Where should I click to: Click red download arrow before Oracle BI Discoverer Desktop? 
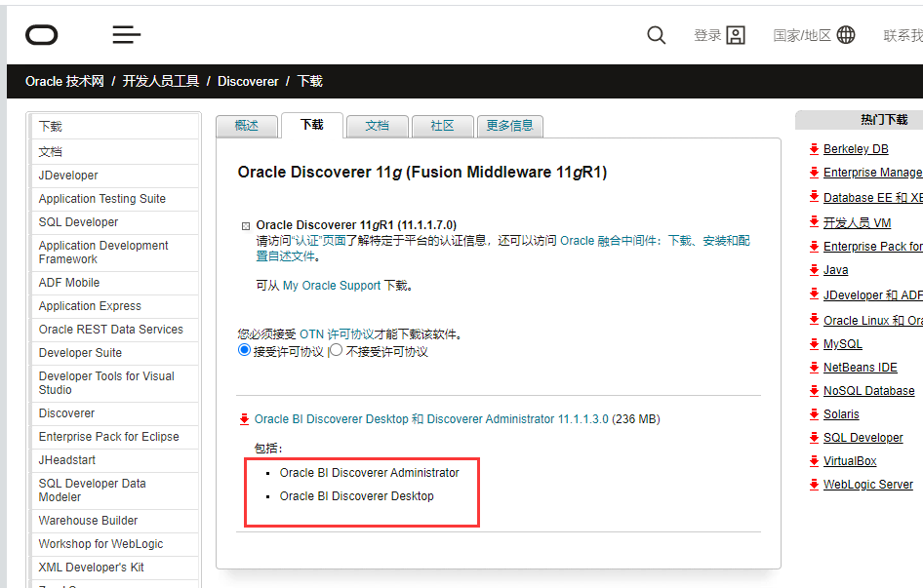(244, 419)
